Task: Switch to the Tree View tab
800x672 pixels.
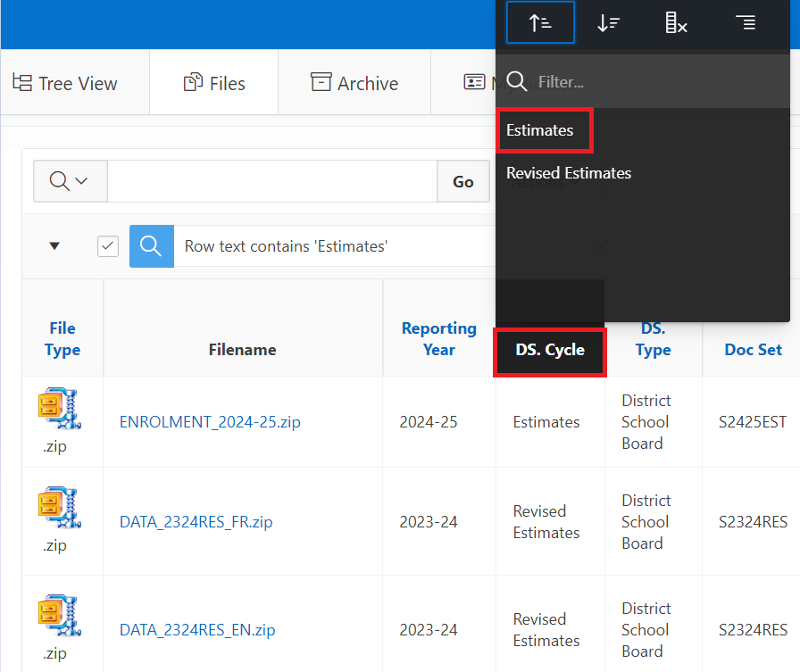Action: click(65, 83)
